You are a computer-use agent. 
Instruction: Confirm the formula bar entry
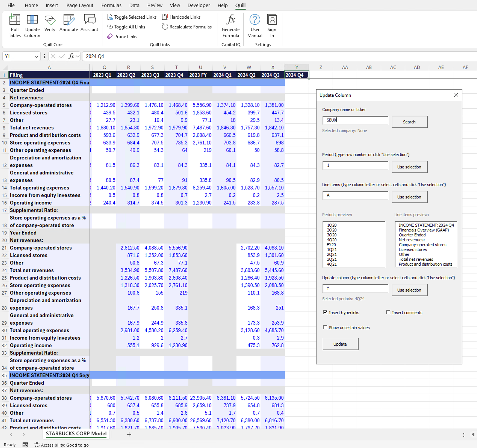click(62, 56)
